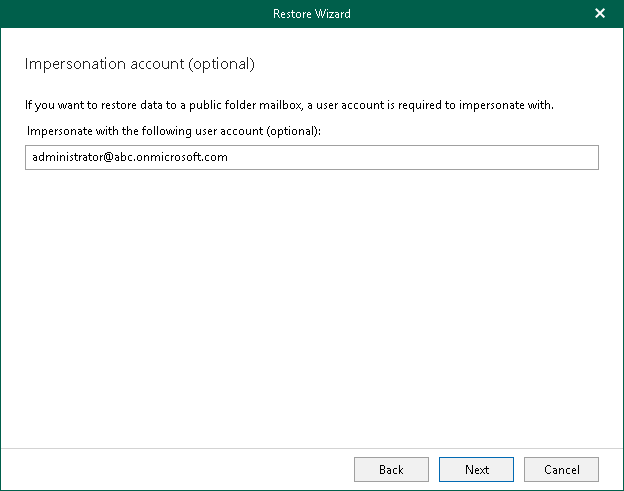
Task: Click the Next button
Action: click(477, 469)
